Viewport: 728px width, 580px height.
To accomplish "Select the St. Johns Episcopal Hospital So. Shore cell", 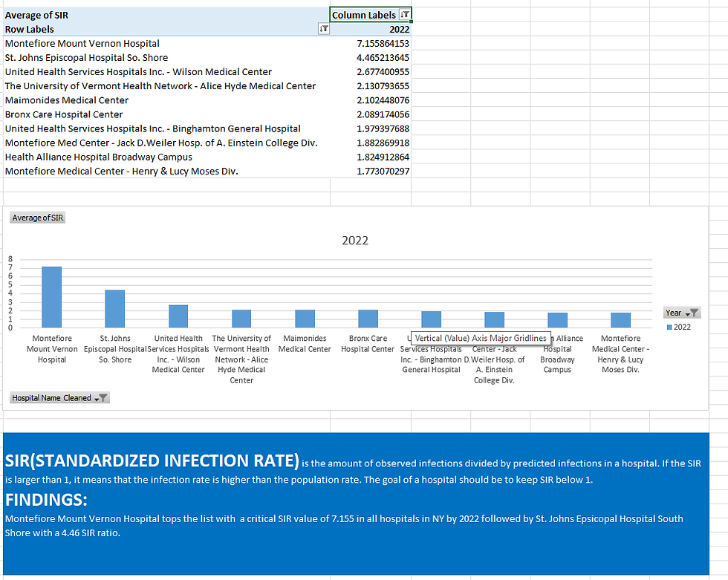I will pyautogui.click(x=166, y=57).
